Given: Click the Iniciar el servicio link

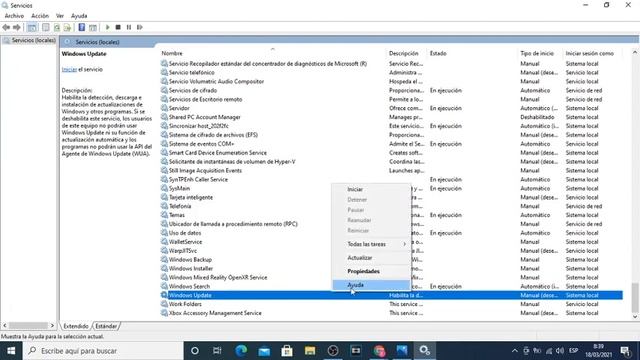Looking at the screenshot, I should [69, 69].
